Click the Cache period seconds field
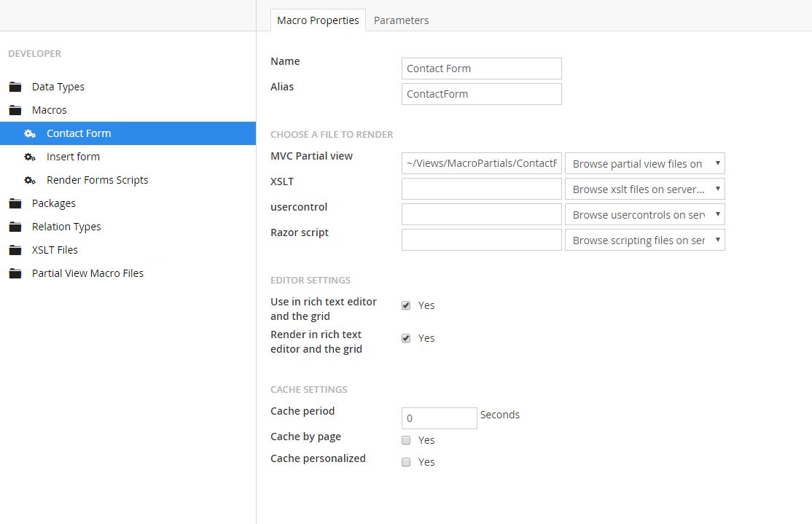Image resolution: width=812 pixels, height=524 pixels. [x=439, y=418]
